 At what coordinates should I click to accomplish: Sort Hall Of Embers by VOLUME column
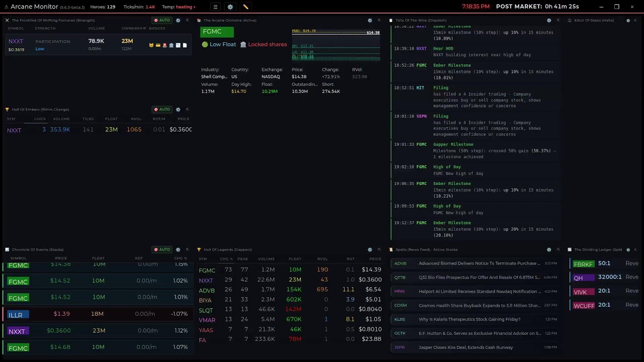(x=61, y=119)
